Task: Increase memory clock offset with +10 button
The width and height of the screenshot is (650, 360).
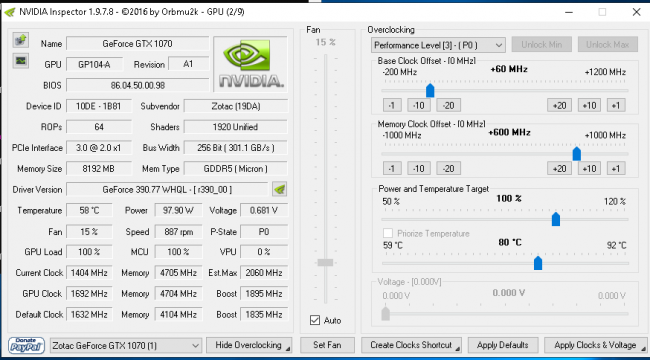Action: click(x=589, y=168)
